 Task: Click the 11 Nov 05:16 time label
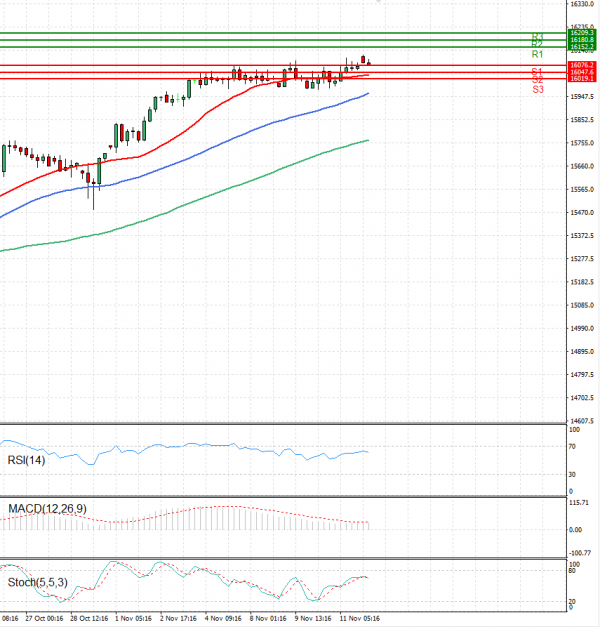(x=360, y=619)
